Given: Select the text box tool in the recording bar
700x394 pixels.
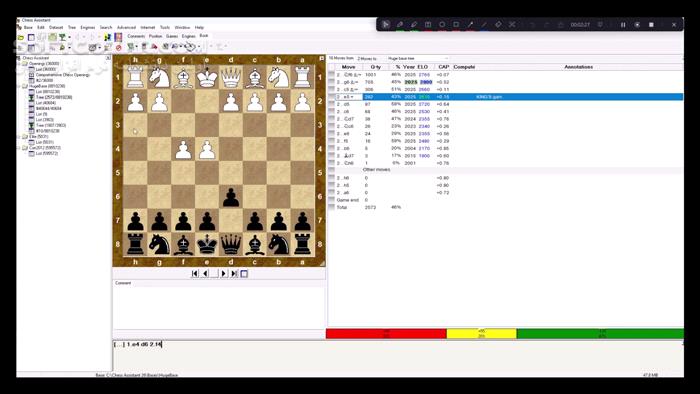Looking at the screenshot, I should [x=428, y=25].
